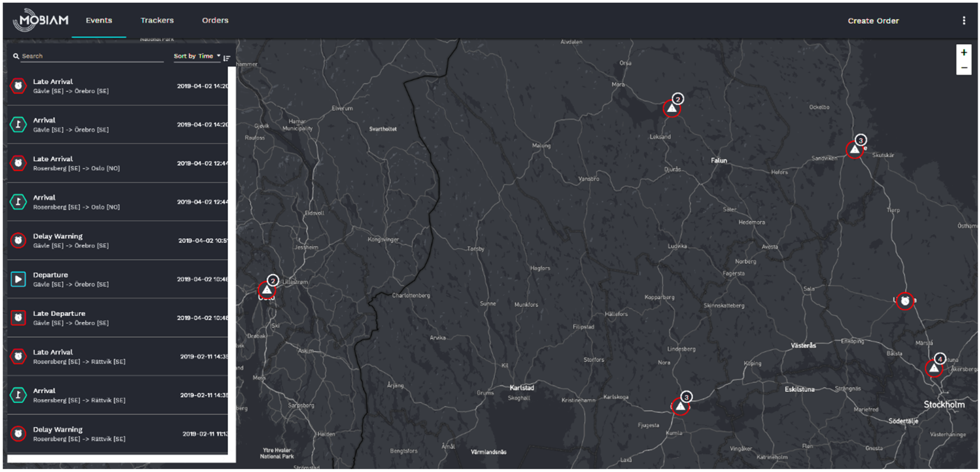
Task: Click the Search events field
Action: coord(91,56)
